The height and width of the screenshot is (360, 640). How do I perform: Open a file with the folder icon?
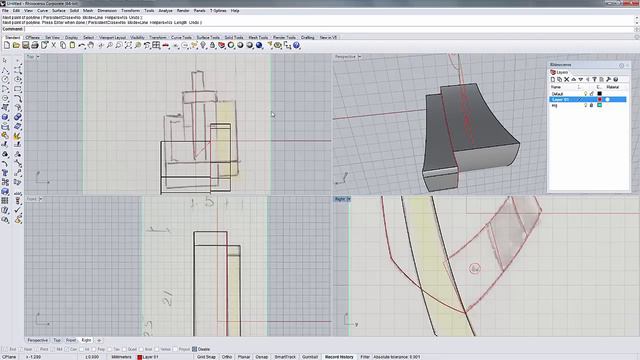(16, 45)
